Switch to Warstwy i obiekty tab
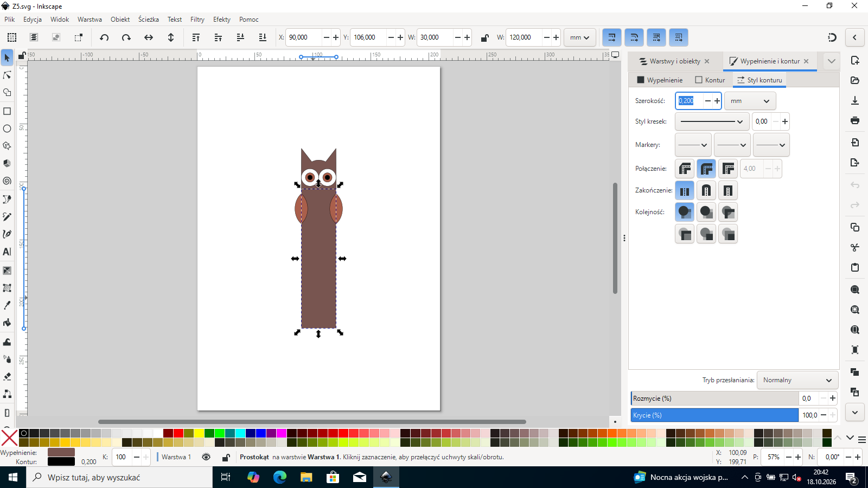868x488 pixels. pos(670,61)
